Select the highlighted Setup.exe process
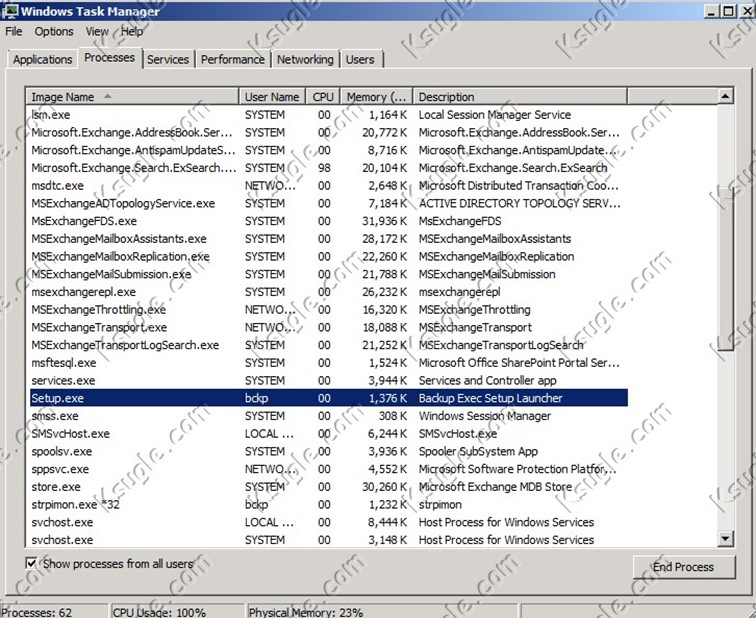Image resolution: width=756 pixels, height=618 pixels. [328, 398]
